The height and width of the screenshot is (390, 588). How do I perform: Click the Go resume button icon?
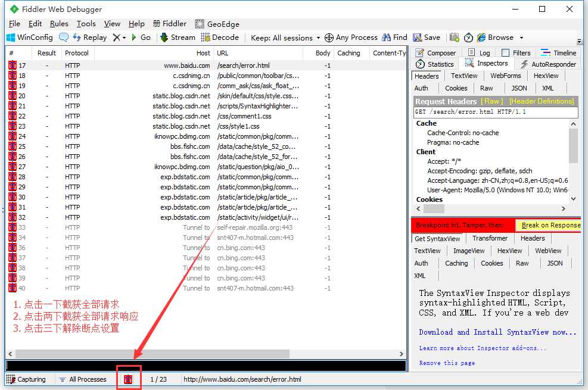pos(134,38)
